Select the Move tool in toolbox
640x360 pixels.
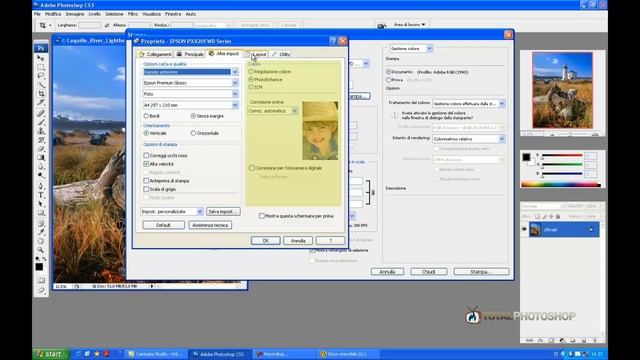pos(41,58)
